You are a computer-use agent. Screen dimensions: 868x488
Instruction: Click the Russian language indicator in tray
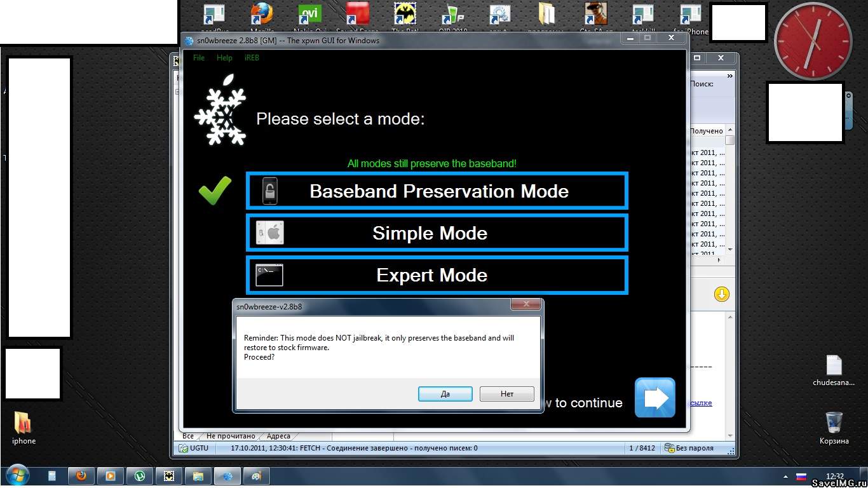point(801,476)
